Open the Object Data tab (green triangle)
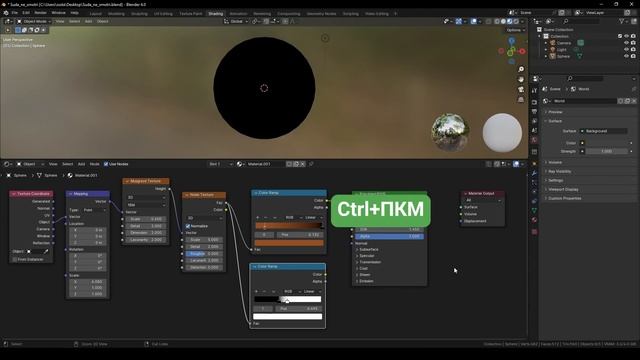The height and width of the screenshot is (360, 640). (534, 210)
